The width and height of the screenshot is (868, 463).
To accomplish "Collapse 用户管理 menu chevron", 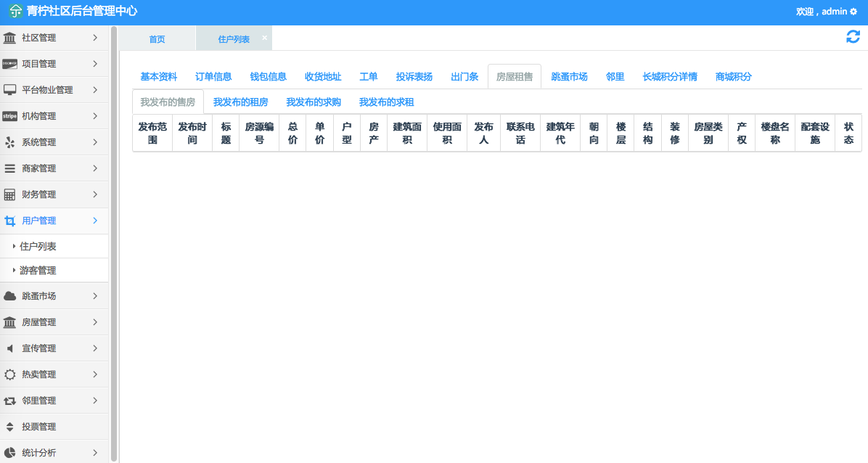I will tap(95, 221).
